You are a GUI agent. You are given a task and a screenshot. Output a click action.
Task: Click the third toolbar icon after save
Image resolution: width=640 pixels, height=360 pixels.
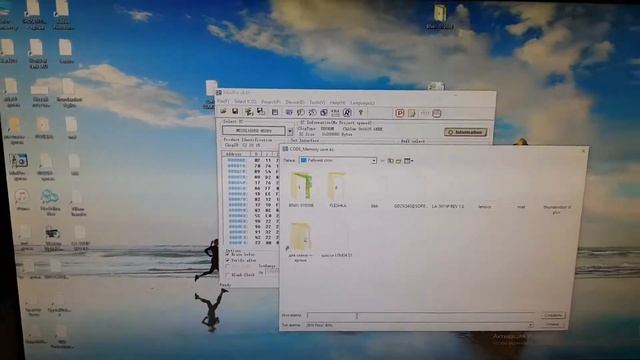pos(249,112)
